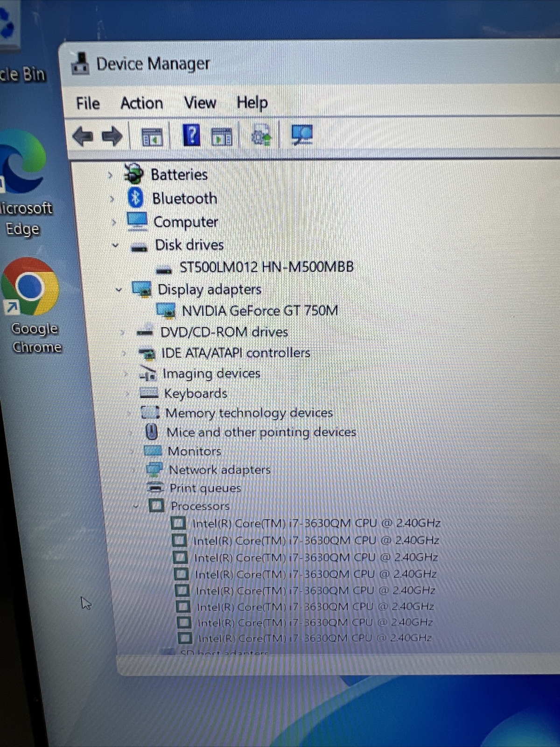Click the Keyboards category icon

[x=149, y=393]
